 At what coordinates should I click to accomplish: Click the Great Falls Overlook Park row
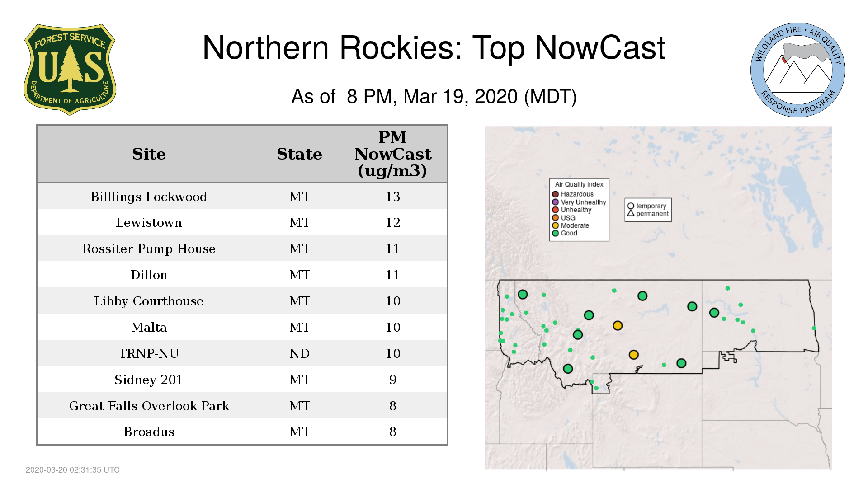point(149,406)
